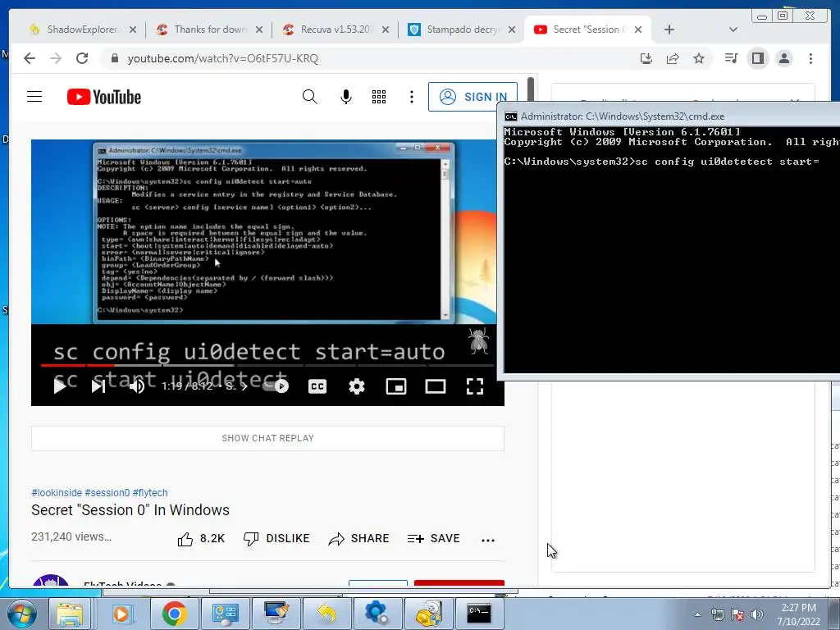Screen dimensions: 840x630
Task: Open Chrome three-dot menu
Action: pos(810,58)
